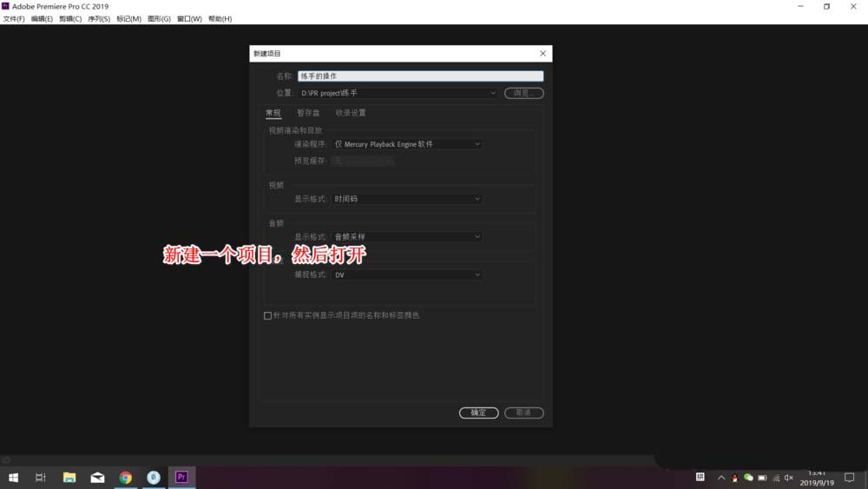868x489 pixels.
Task: Select the 常规 tab
Action: (x=273, y=113)
